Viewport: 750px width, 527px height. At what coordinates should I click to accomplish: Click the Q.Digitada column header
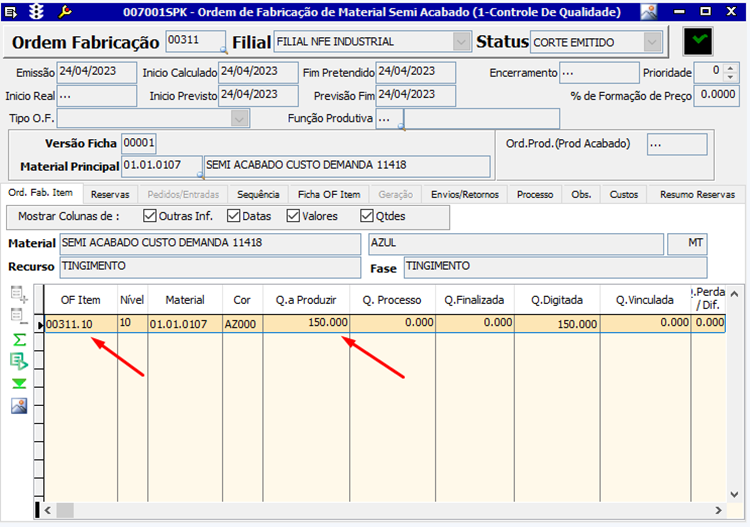tap(557, 300)
